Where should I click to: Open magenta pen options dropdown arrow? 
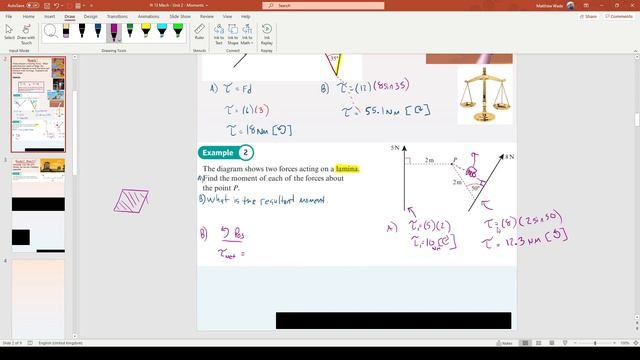point(119,40)
